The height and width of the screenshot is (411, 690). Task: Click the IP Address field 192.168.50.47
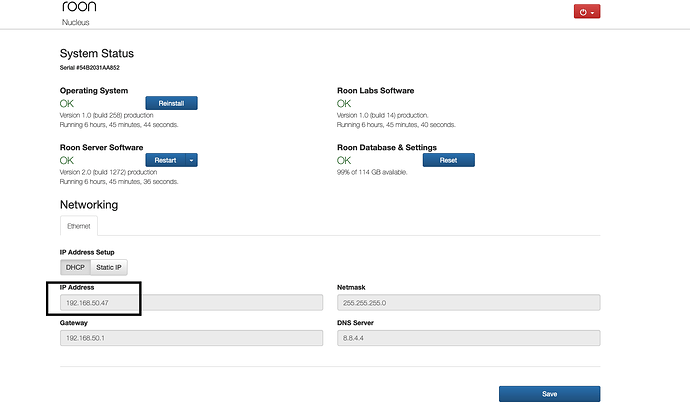[191, 303]
